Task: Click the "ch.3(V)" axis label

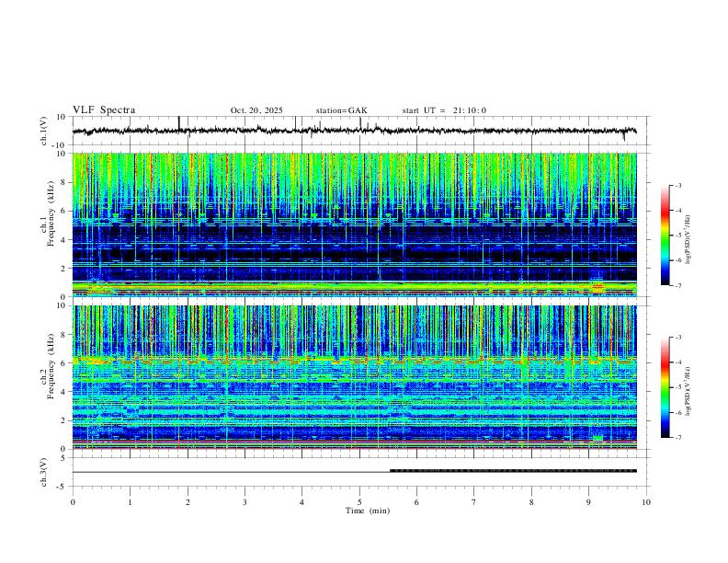Action: point(44,473)
